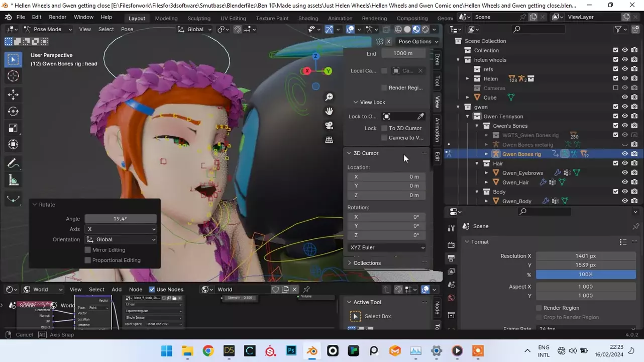The image size is (644, 362).
Task: Open the Render menu
Action: coord(57,17)
